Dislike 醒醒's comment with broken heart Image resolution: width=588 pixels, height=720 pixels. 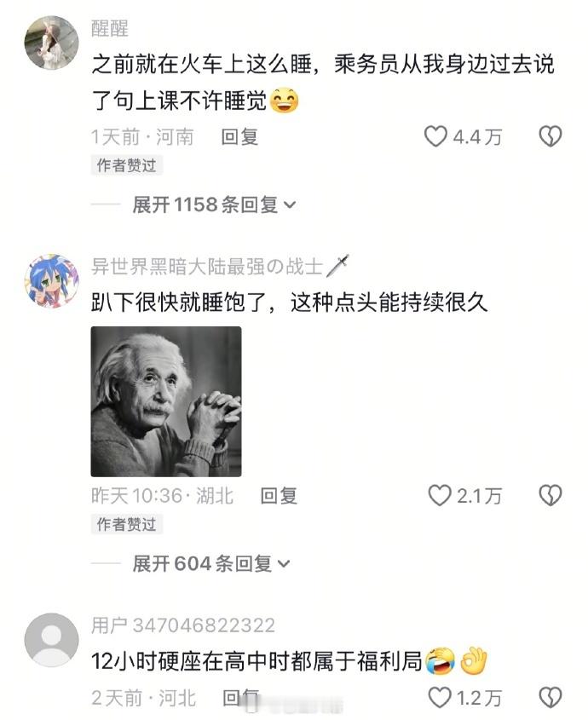(x=551, y=137)
